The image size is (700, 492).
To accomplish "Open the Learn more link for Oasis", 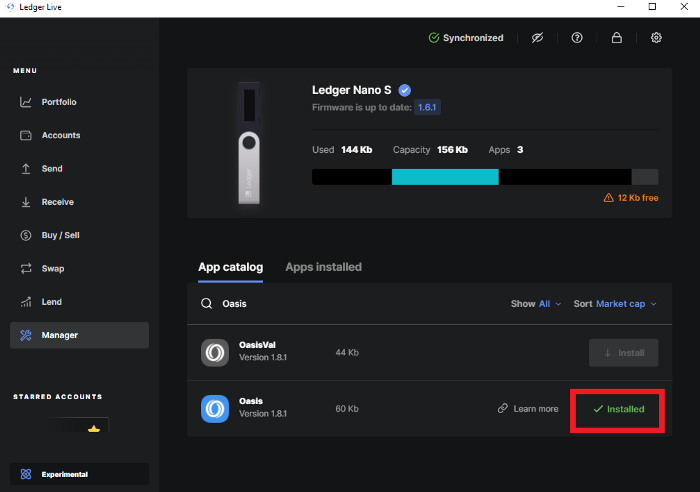I will 528,409.
